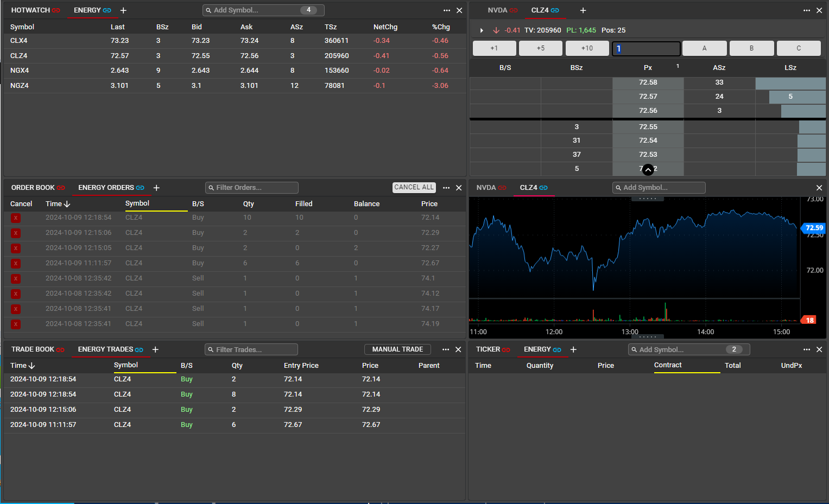Add a new tab in the Hotwatch panel
Image resolution: width=829 pixels, height=504 pixels.
(123, 10)
